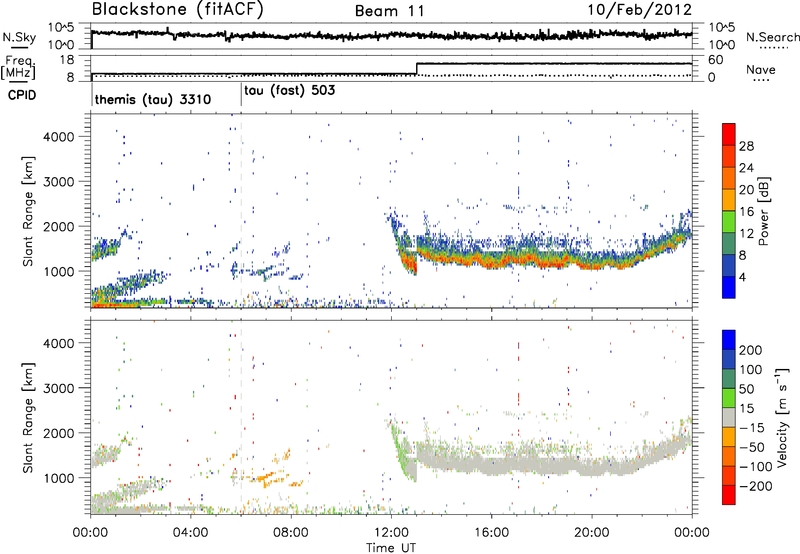Click the 'Beam 11' label
Screen dimensions: 800x554
(389, 11)
